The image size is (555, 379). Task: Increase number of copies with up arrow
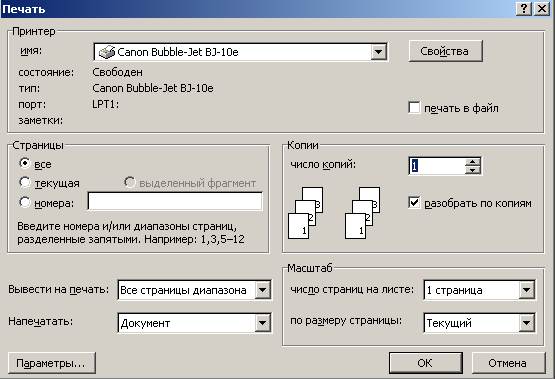click(x=473, y=162)
